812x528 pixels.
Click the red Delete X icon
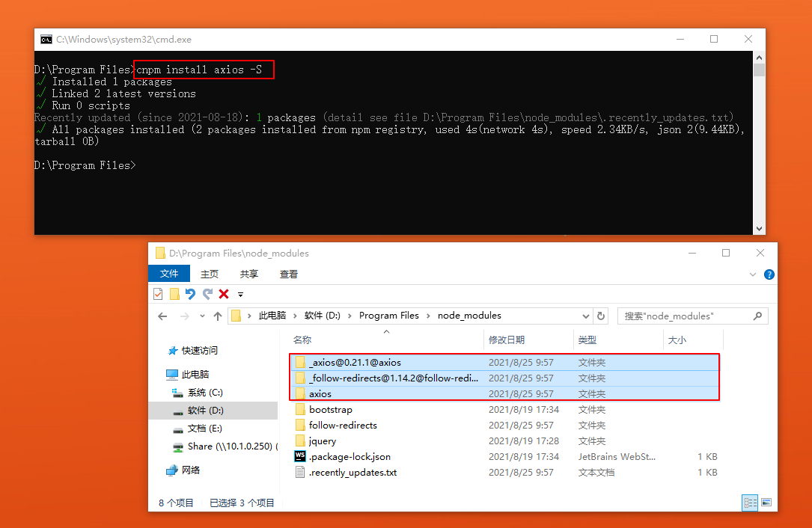pos(224,294)
